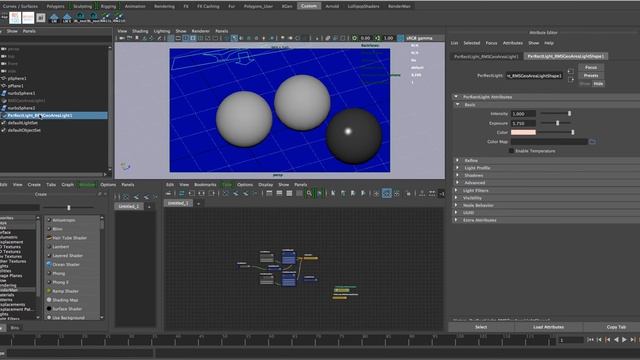Click the folder icon next to Color Map
This screenshot has height=360, width=640.
pos(592,142)
